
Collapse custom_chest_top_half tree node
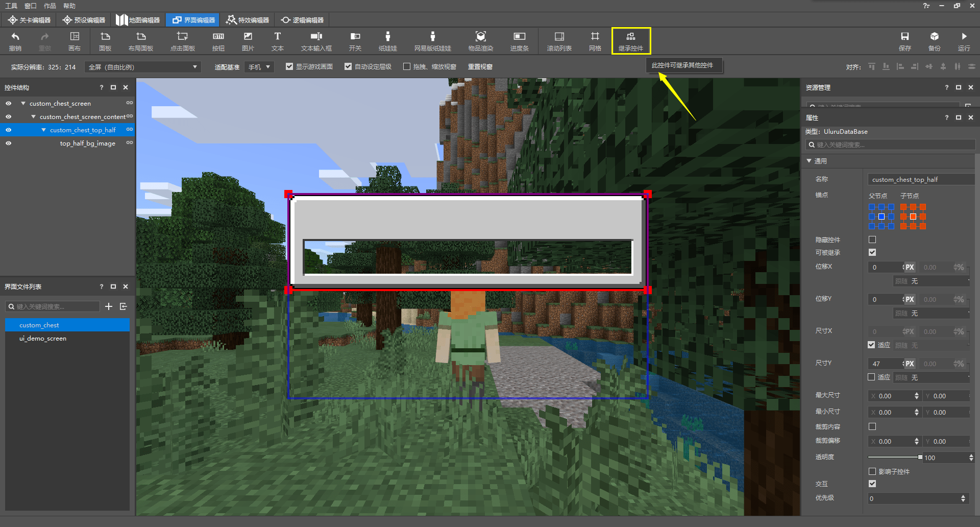(43, 130)
